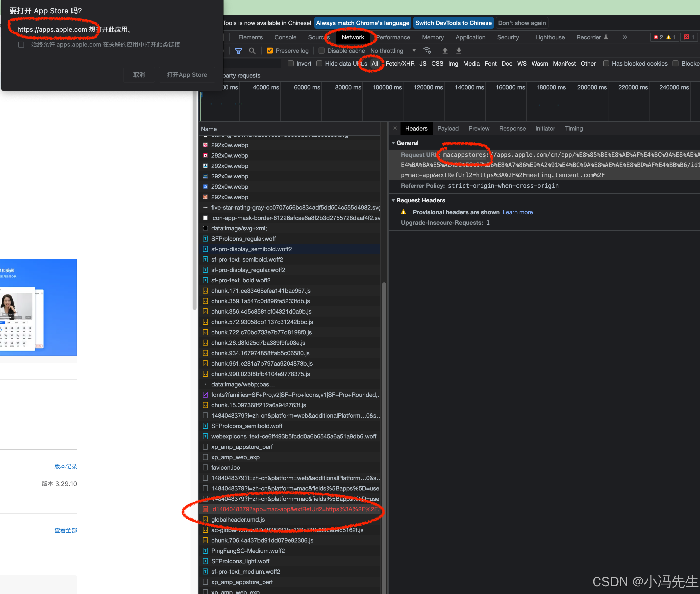
Task: Switch to the Application tab
Action: pyautogui.click(x=470, y=37)
